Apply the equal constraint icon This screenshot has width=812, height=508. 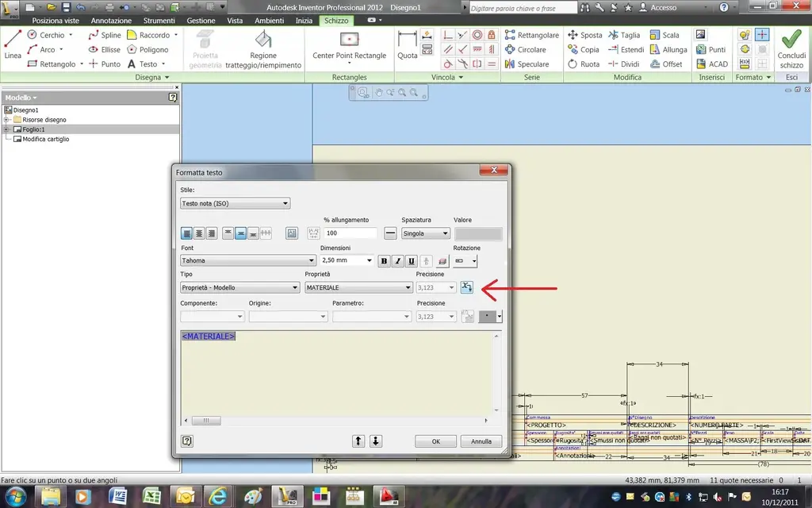tap(491, 63)
